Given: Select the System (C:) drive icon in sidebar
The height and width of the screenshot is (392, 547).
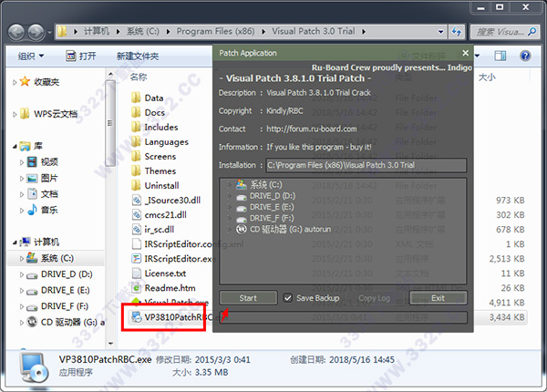Looking at the screenshot, I should (x=32, y=258).
